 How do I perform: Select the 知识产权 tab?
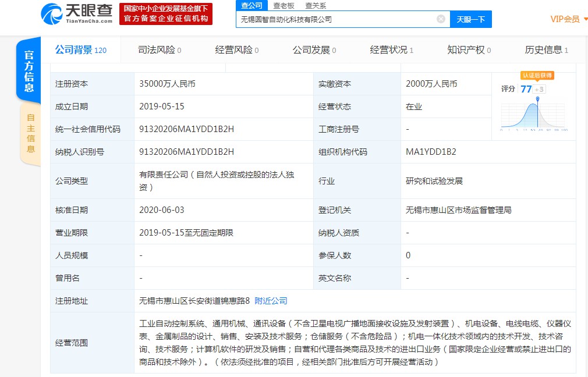click(x=469, y=50)
